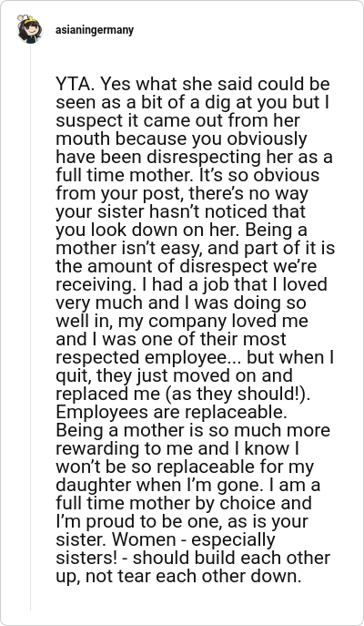Click the phrase 'disrespecting her as a'
Screen dimensions: 364x626
pos(239,158)
